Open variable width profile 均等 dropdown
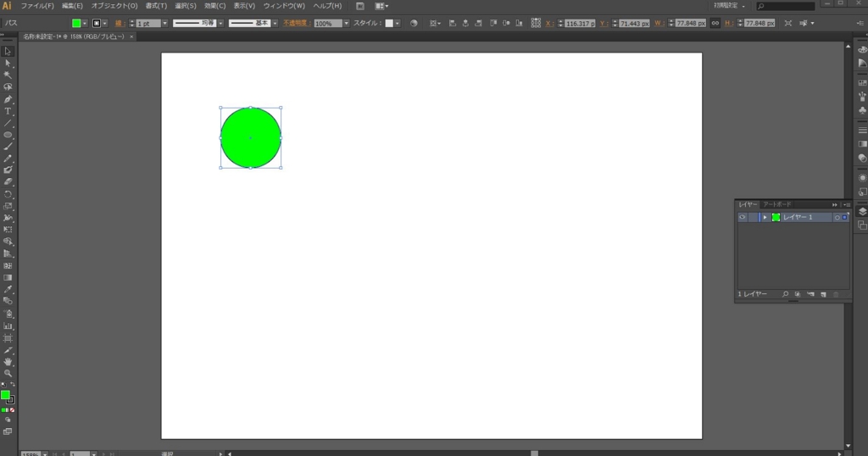The width and height of the screenshot is (868, 456). [x=220, y=23]
